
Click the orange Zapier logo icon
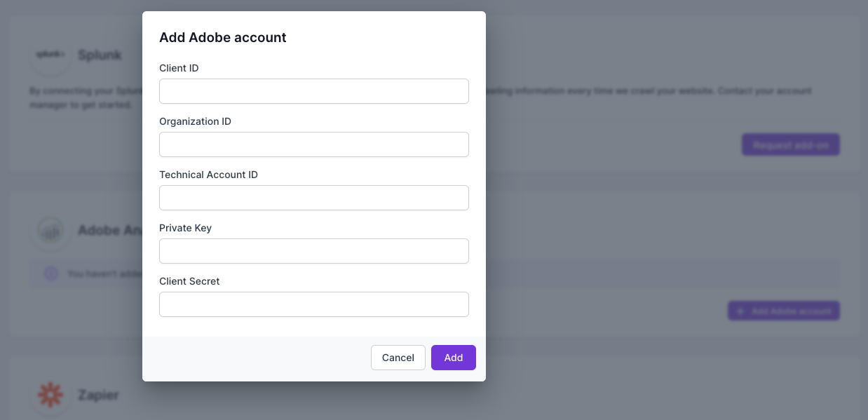tap(50, 395)
